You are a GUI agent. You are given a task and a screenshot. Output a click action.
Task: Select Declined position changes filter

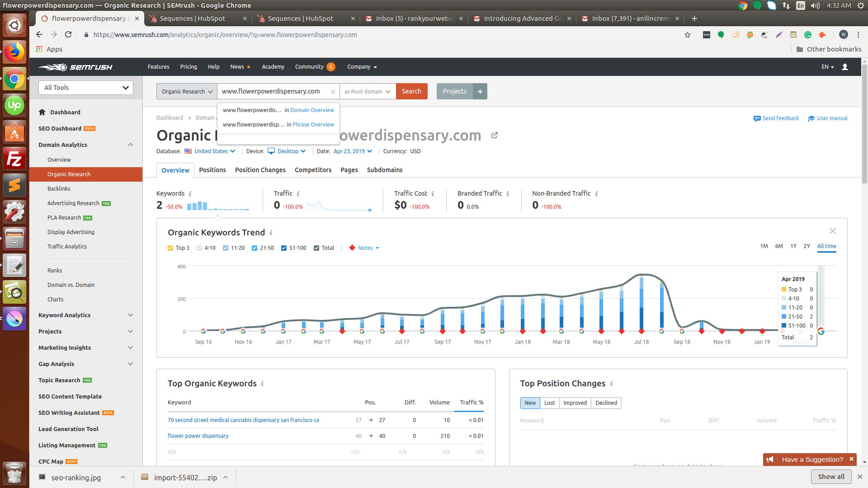click(x=606, y=403)
